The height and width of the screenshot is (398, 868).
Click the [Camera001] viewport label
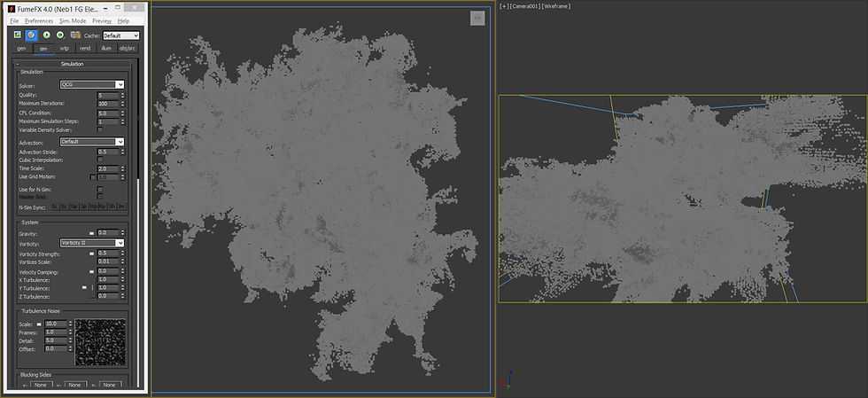tap(523, 6)
